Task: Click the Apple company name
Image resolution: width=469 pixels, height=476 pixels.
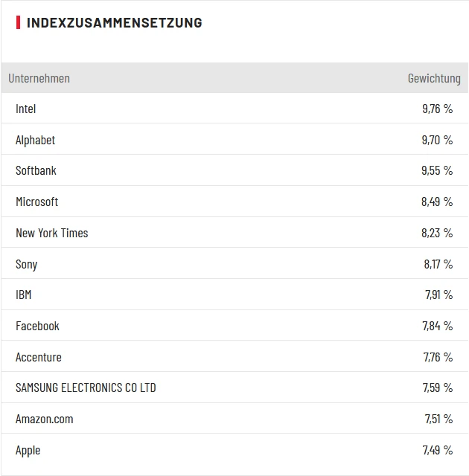Action: pos(28,450)
